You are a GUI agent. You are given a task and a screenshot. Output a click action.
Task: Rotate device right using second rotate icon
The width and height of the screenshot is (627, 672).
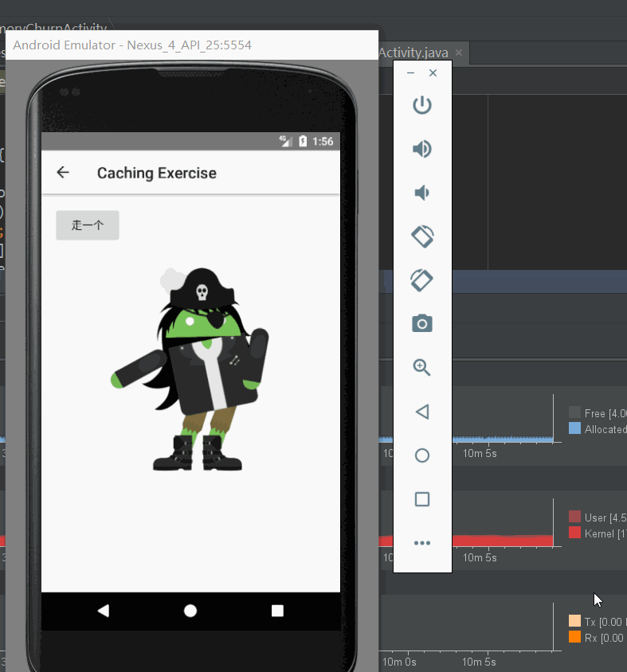422,280
